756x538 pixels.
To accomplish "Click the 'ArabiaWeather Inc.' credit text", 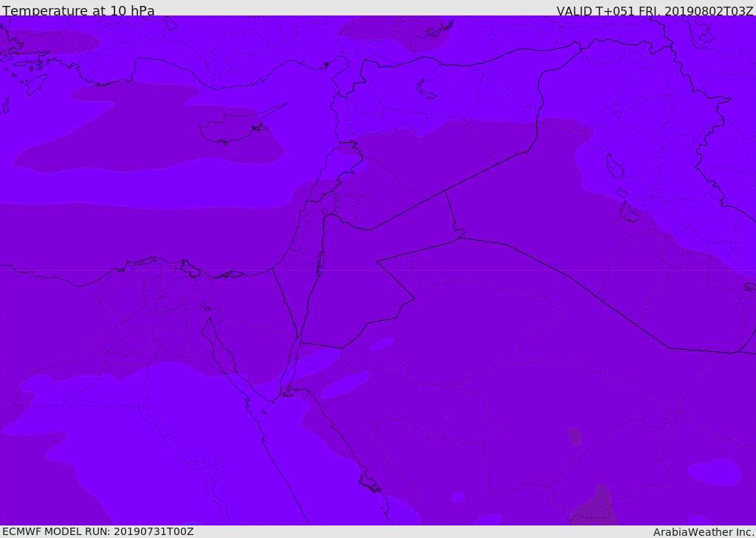I will (x=704, y=532).
